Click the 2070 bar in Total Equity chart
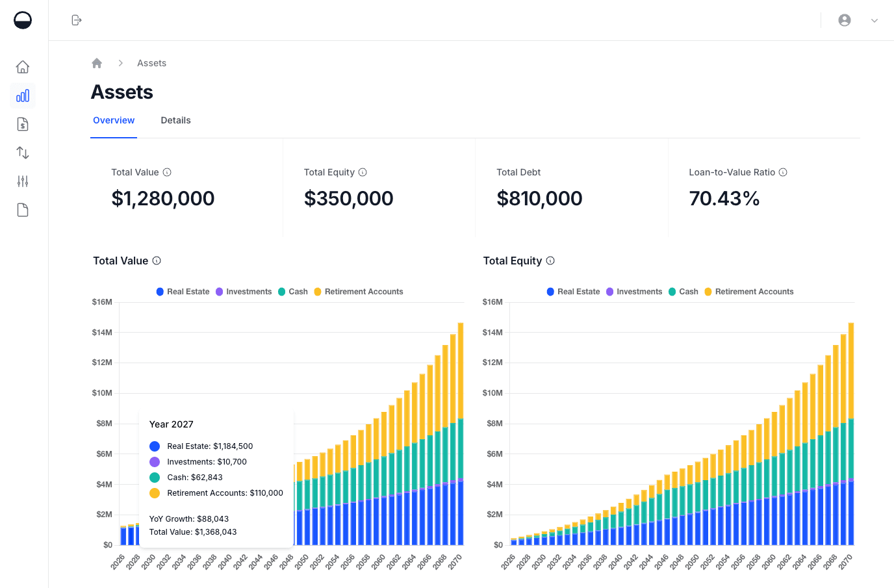Viewport: 894px width, 588px height. click(x=851, y=434)
